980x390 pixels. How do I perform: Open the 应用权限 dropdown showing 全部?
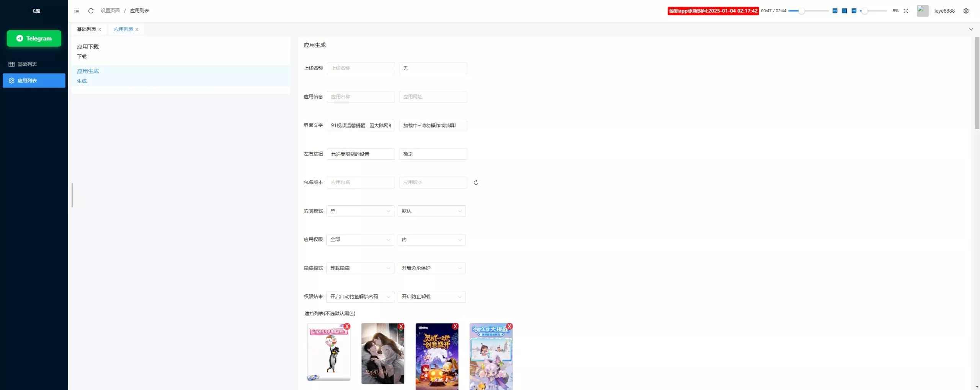coord(360,239)
